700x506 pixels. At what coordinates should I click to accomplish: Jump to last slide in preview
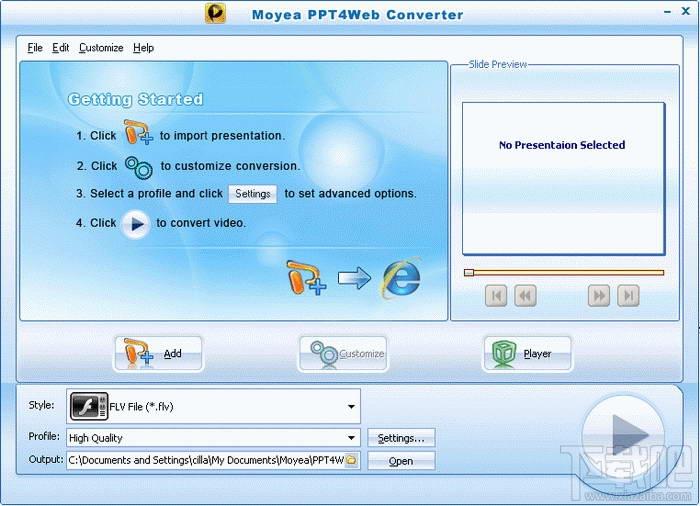pyautogui.click(x=629, y=296)
